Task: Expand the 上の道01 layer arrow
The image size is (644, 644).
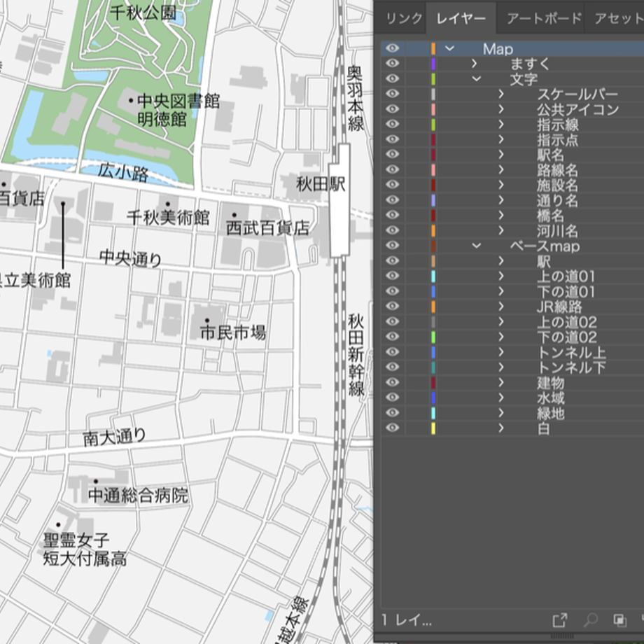Action: click(501, 276)
